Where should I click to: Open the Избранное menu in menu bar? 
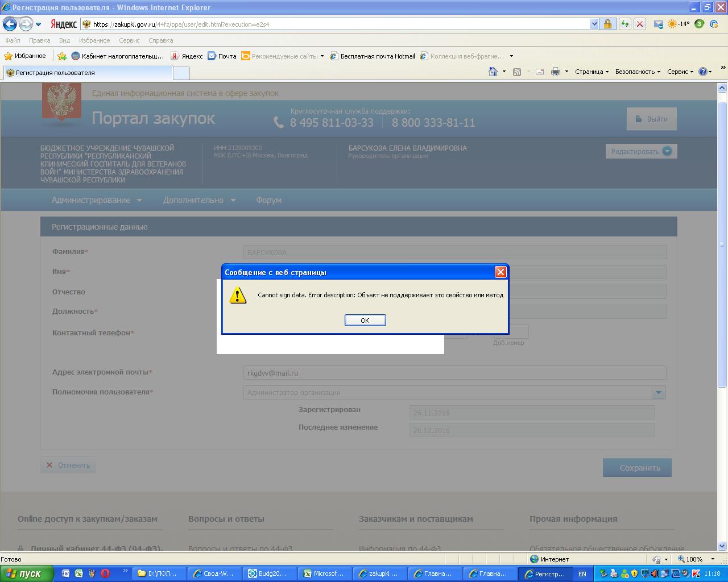point(94,40)
